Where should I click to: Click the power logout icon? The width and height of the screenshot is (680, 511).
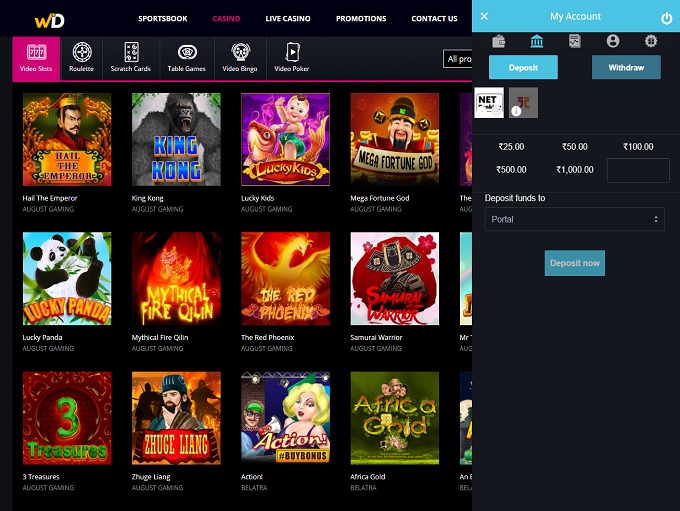click(667, 17)
